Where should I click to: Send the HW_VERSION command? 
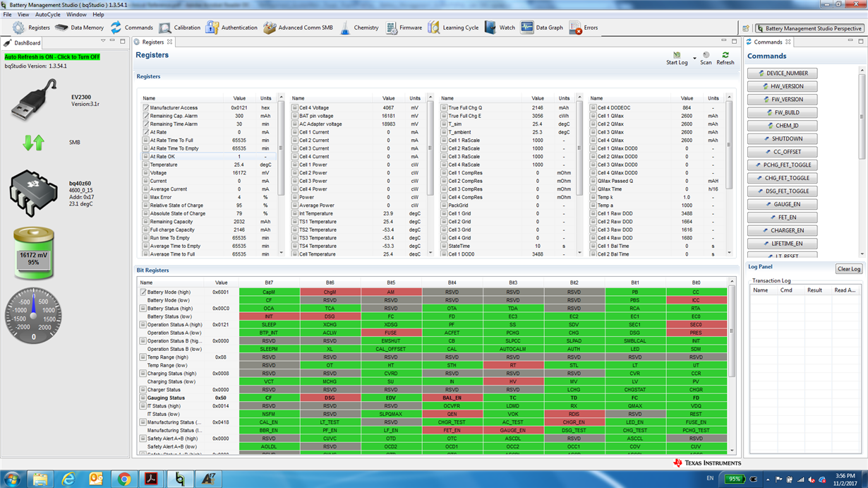click(782, 86)
